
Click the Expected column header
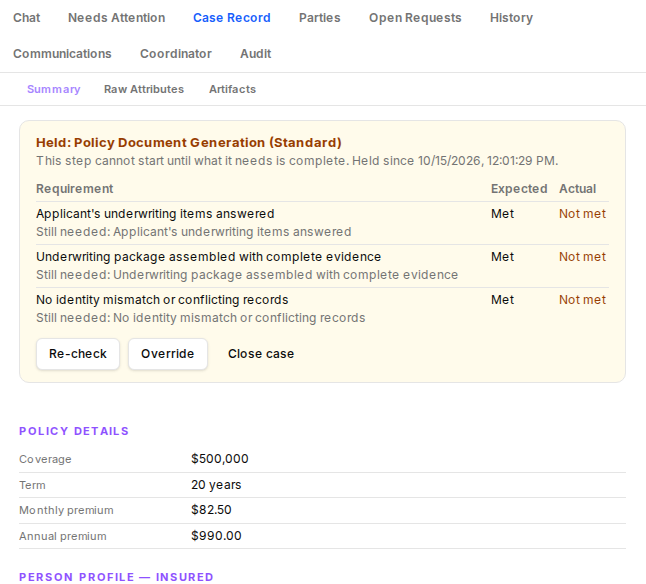(x=519, y=189)
